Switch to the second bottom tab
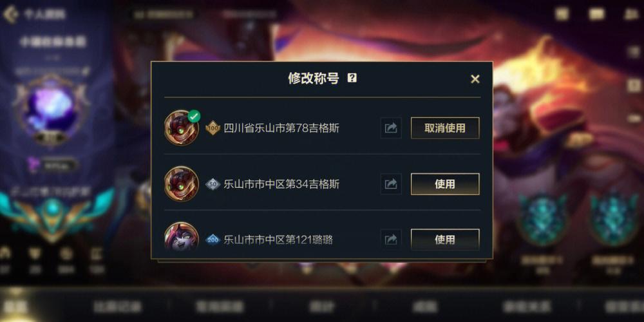The height and width of the screenshot is (322, 644). [117, 307]
